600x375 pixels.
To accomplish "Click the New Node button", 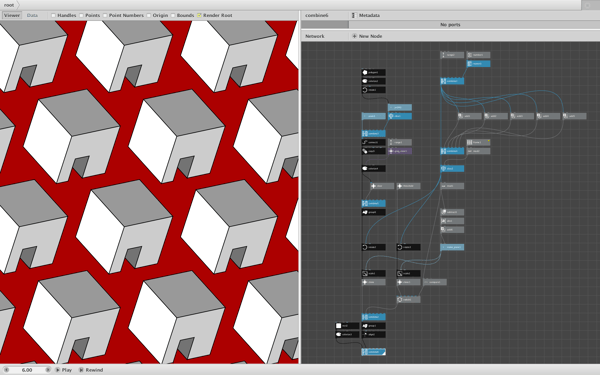I will coord(367,36).
